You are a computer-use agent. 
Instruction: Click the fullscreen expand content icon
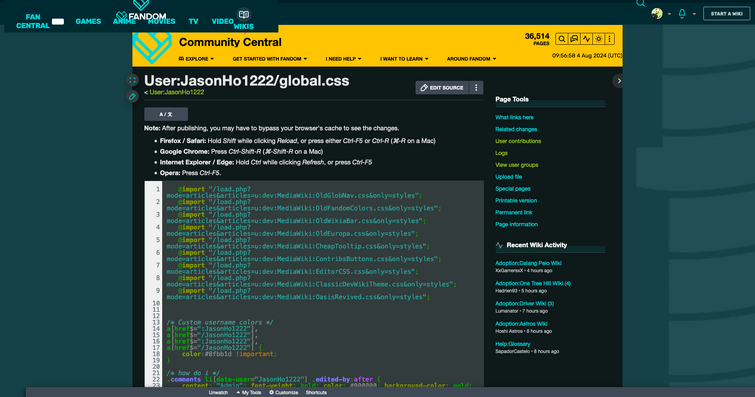[x=132, y=80]
